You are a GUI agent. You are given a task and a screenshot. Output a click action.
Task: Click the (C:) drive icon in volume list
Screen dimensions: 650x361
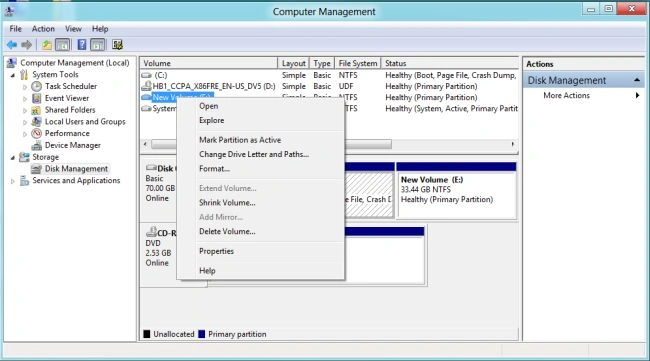[146, 75]
